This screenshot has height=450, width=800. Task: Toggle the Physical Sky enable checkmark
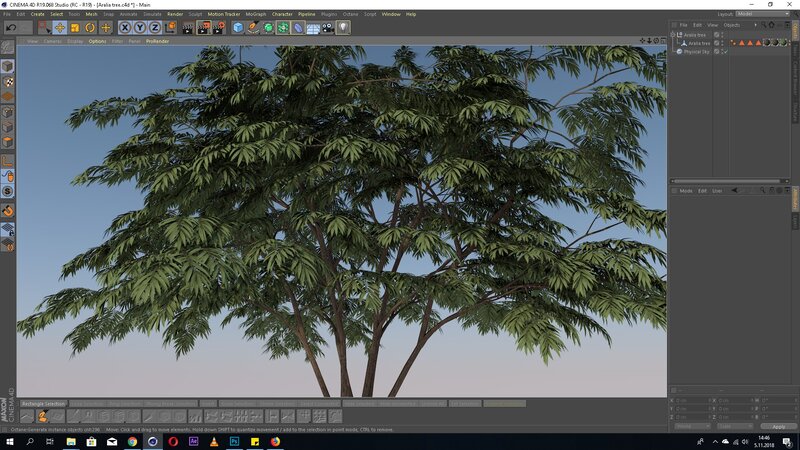[724, 51]
